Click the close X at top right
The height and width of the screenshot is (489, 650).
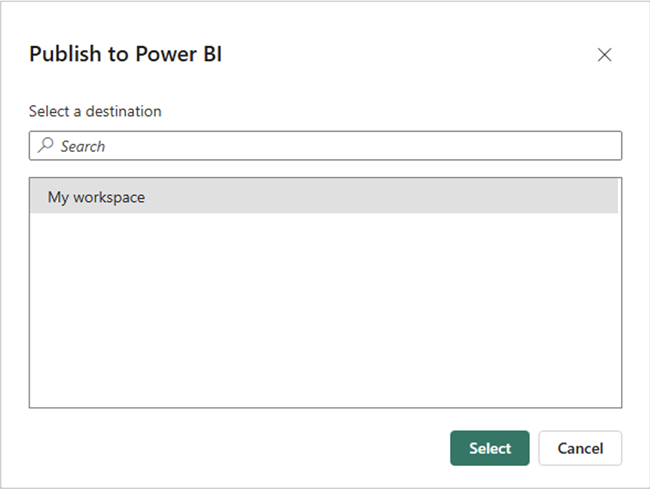coord(604,55)
